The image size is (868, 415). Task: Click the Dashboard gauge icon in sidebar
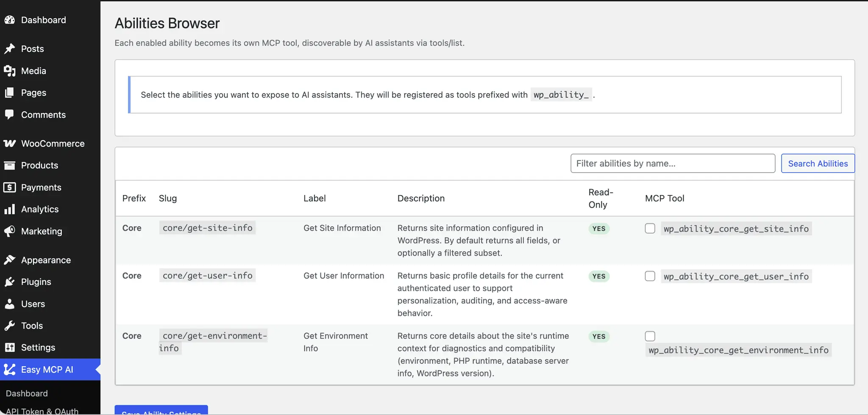point(10,20)
